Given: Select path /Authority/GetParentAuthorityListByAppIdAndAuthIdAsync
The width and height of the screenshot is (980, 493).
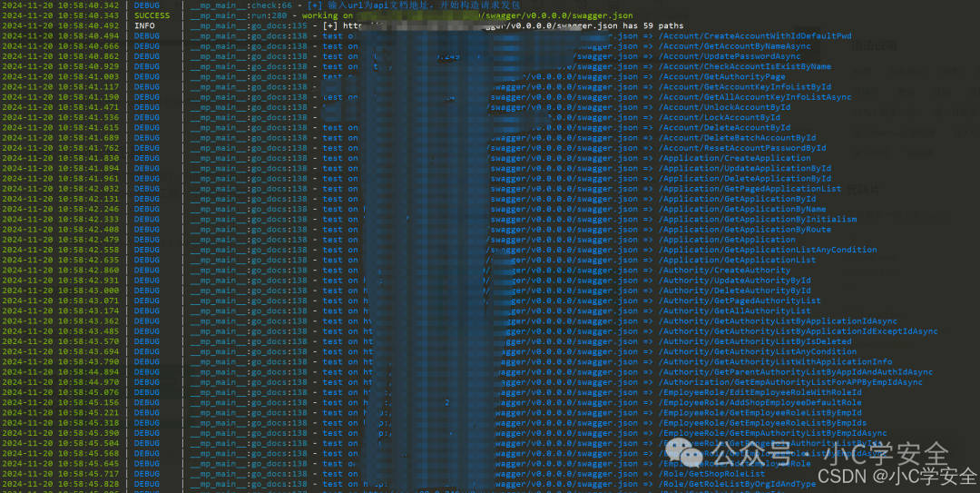Looking at the screenshot, I should click(x=796, y=372).
